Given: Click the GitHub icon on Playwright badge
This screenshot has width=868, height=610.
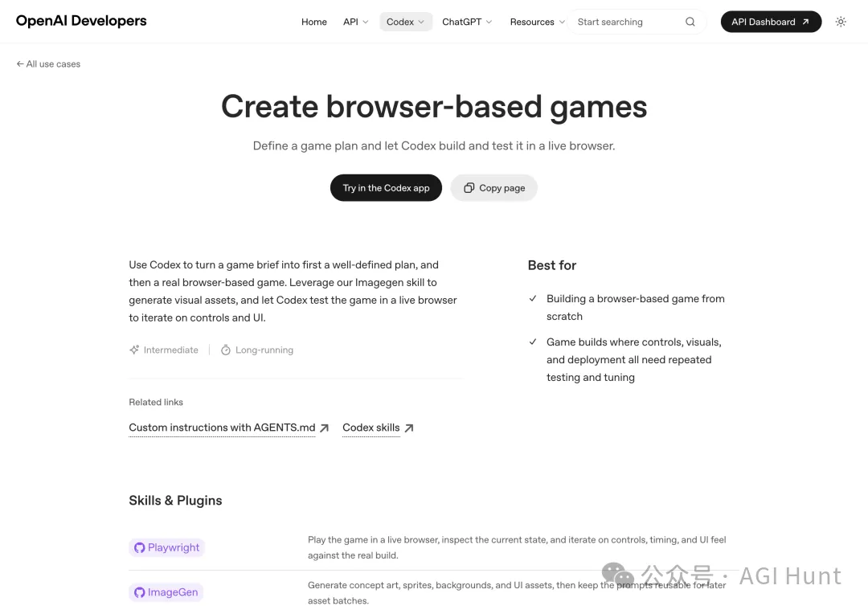Looking at the screenshot, I should coord(139,548).
